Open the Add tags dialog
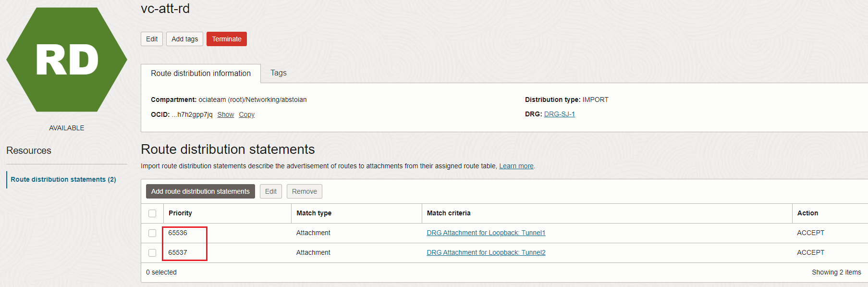This screenshot has width=868, height=287. 184,39
